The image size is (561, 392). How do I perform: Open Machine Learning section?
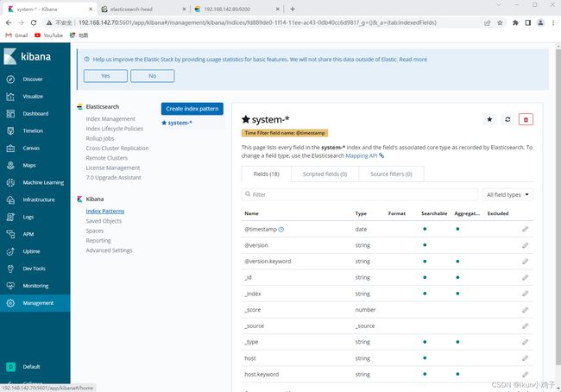(43, 182)
